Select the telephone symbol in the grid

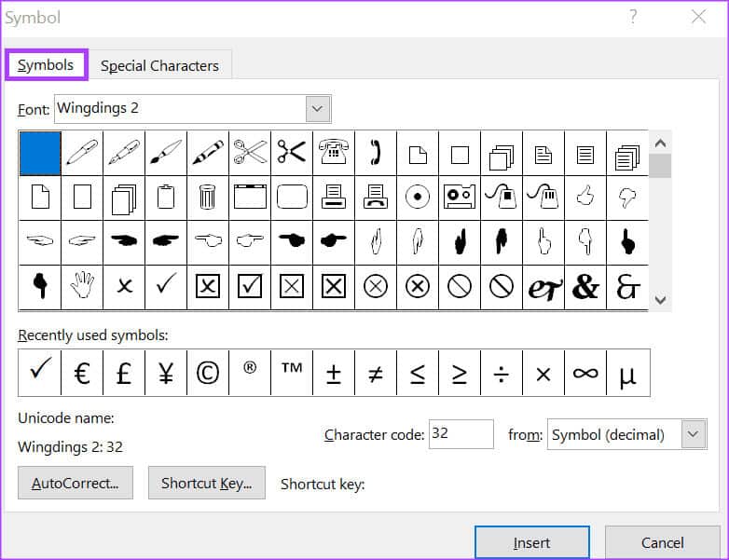point(334,152)
